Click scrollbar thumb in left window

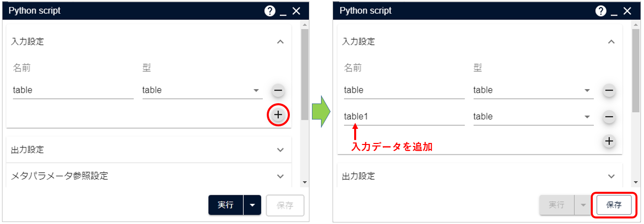(x=305, y=74)
